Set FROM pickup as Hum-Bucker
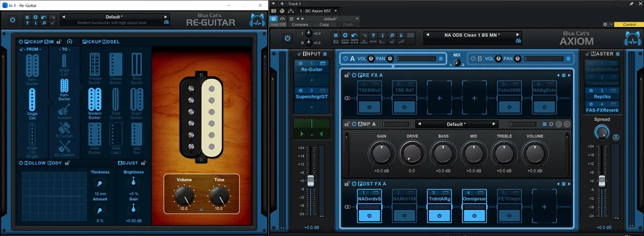644x236 pixels. pos(32,69)
